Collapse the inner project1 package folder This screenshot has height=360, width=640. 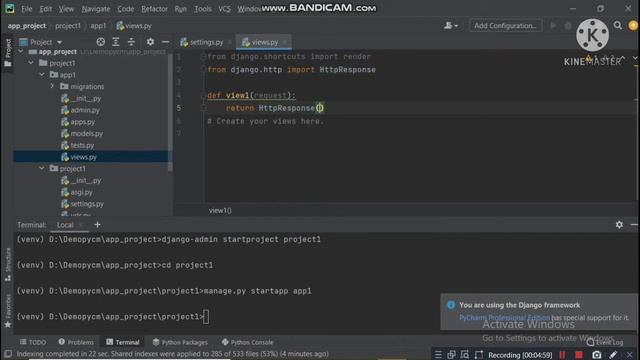click(42, 168)
